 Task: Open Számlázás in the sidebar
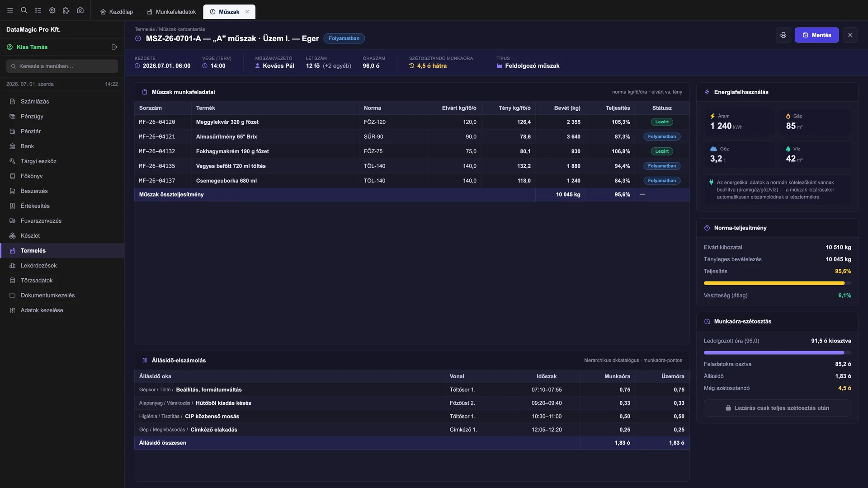[62, 102]
